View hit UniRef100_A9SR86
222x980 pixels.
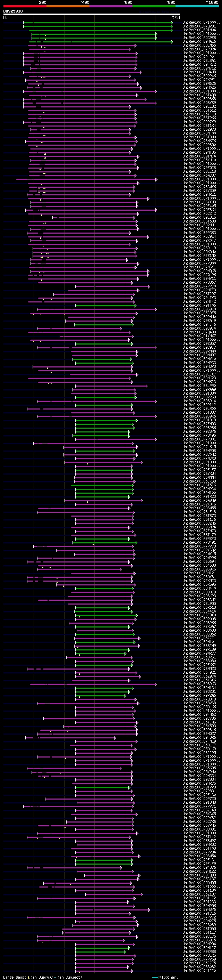click(x=199, y=428)
